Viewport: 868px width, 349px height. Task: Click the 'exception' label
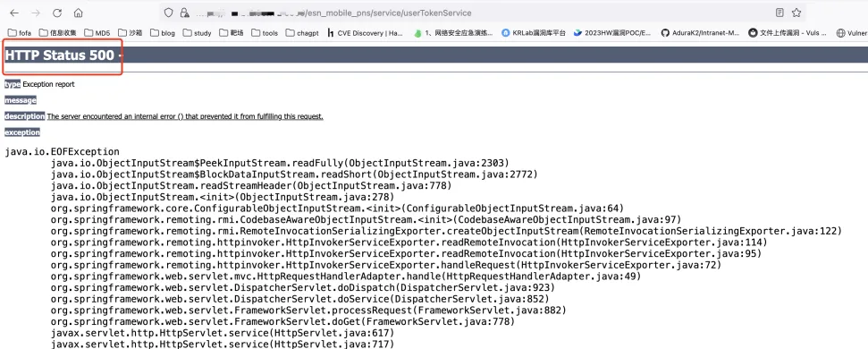[22, 132]
